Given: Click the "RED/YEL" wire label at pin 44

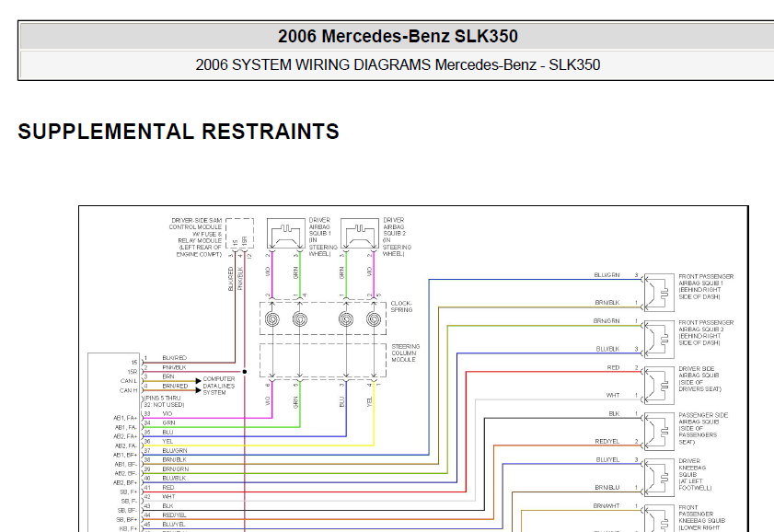Looking at the screenshot, I should [x=174, y=515].
